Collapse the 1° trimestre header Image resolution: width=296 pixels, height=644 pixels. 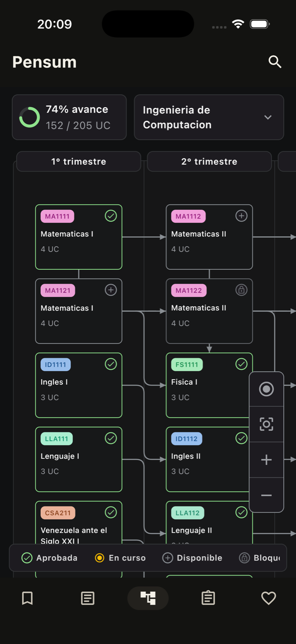(x=79, y=161)
